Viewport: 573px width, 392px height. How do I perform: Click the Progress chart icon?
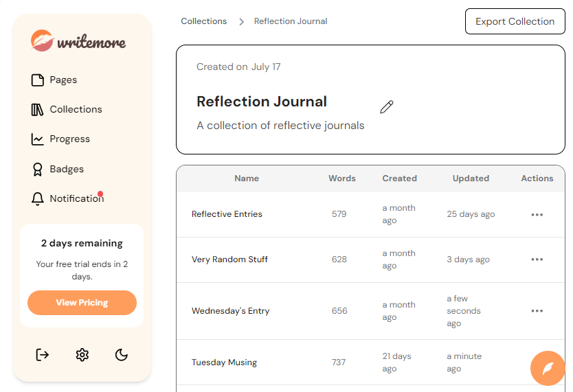pos(38,139)
